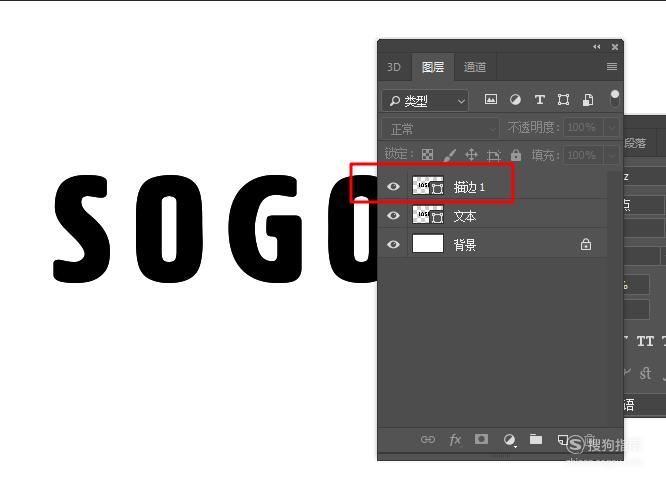Select the layer named 描边 1
The height and width of the screenshot is (491, 666).
[469, 187]
